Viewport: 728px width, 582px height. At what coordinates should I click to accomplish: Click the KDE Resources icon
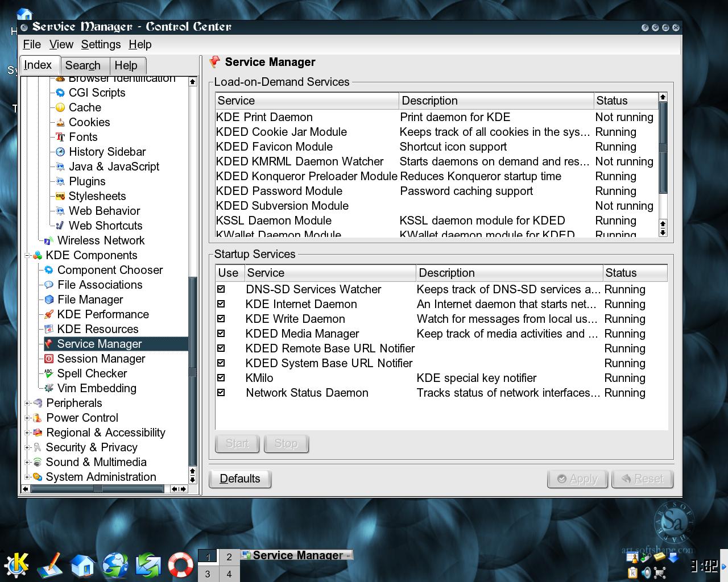click(48, 329)
